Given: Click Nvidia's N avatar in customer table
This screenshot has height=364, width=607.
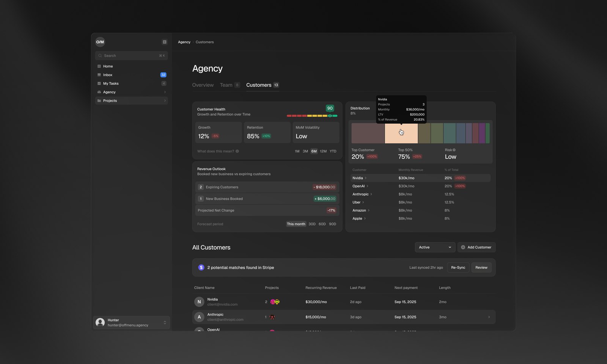Looking at the screenshot, I should (199, 302).
